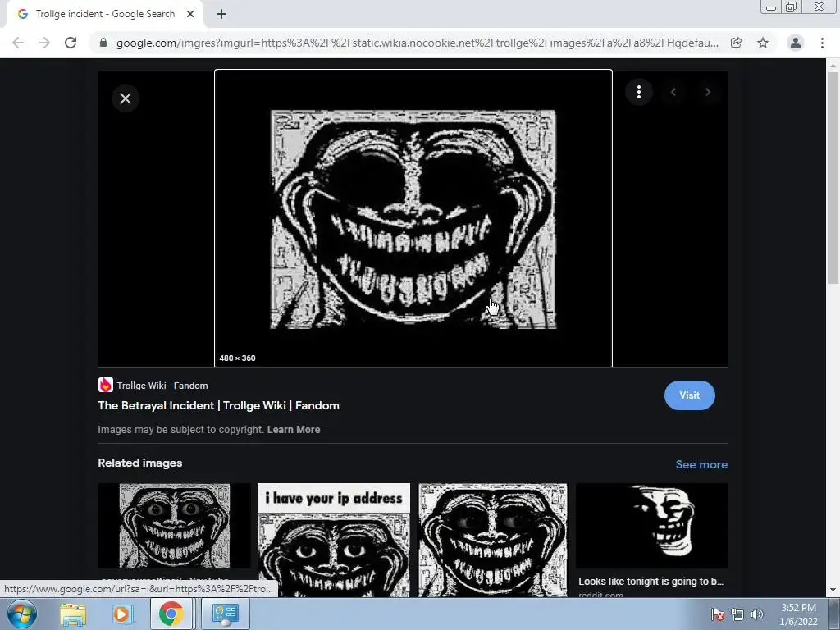Click the Chrome forward arrow

click(44, 43)
